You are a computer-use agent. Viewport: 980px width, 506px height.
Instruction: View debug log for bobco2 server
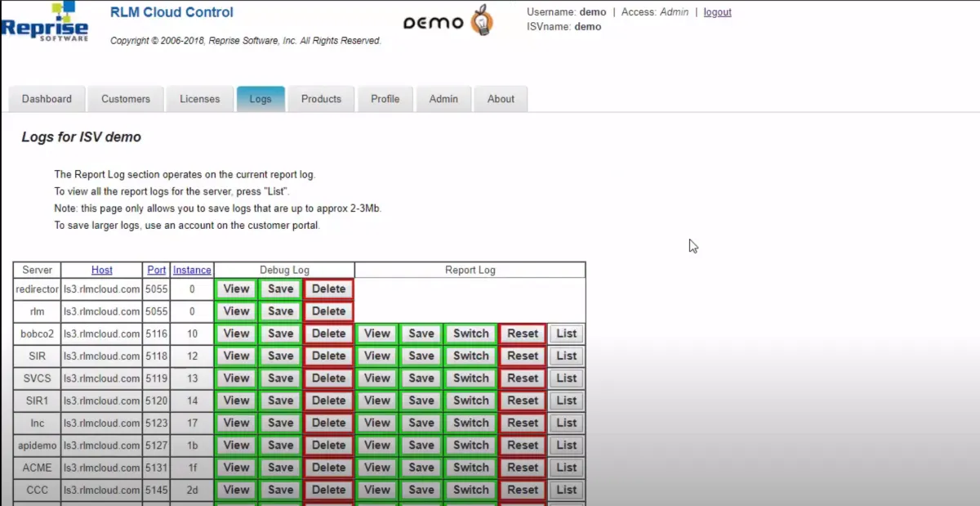(236, 334)
